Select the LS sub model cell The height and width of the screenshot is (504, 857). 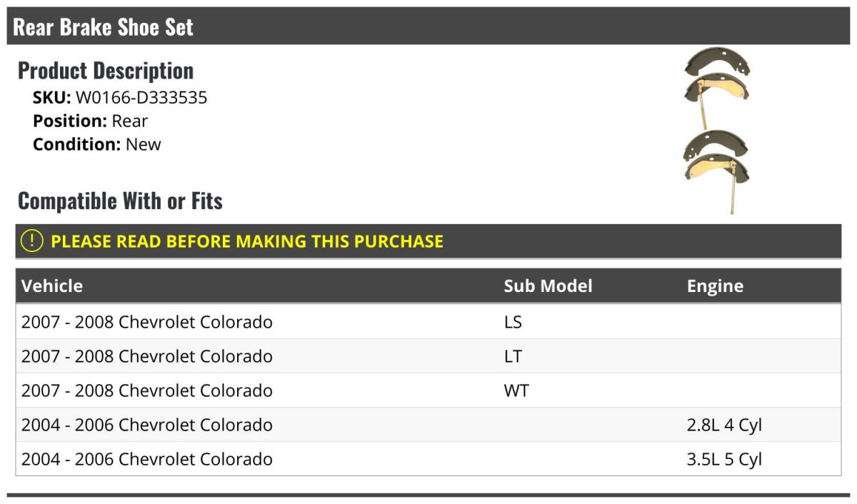513,322
